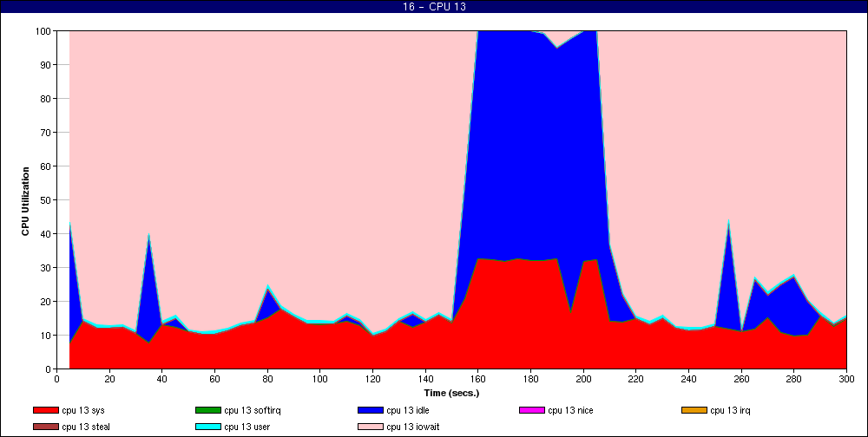The height and width of the screenshot is (437, 868).
Task: Click the y-axis tick label 70
Action: pyautogui.click(x=46, y=133)
